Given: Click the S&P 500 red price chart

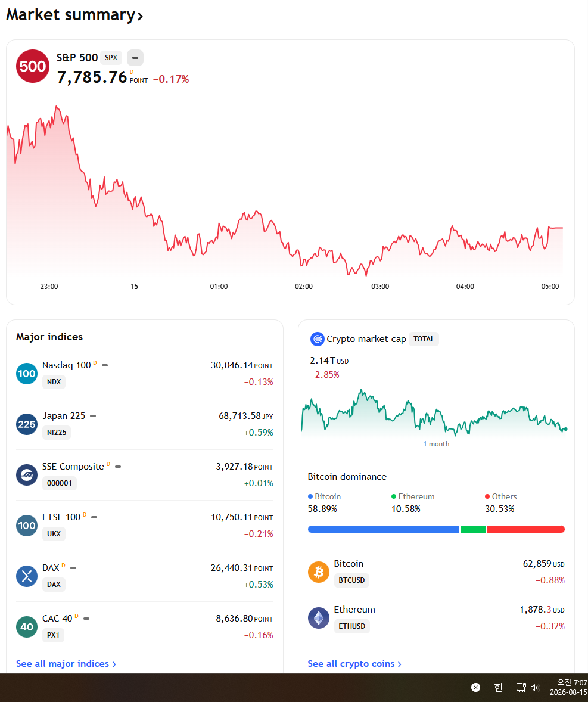Looking at the screenshot, I should [x=285, y=190].
